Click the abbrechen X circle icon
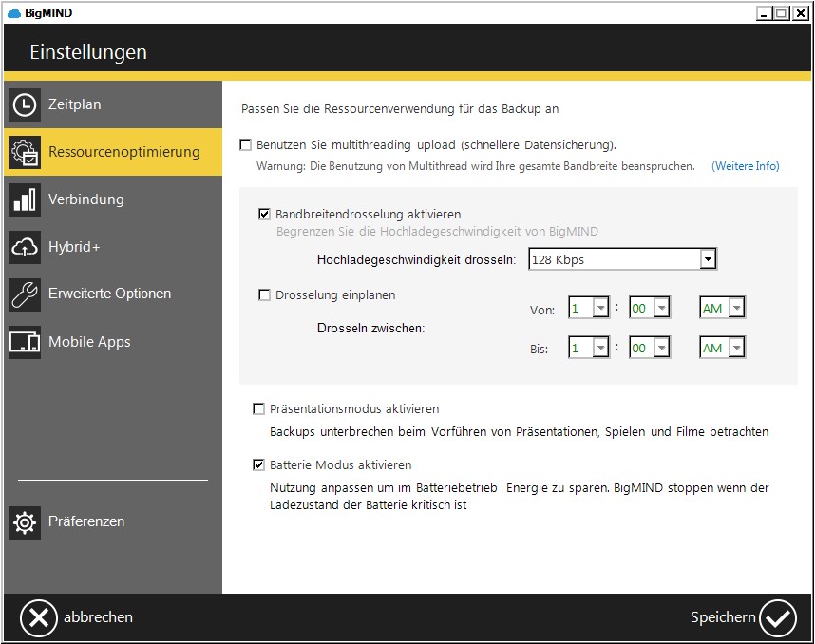Viewport: 815px width, 644px height. [x=38, y=617]
